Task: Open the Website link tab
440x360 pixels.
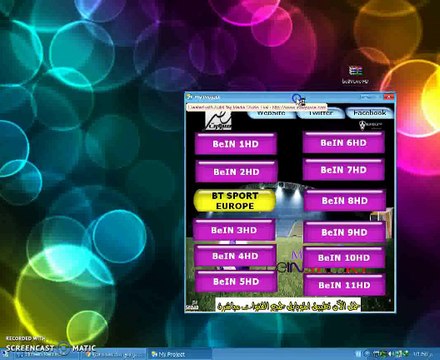Action: 271,114
